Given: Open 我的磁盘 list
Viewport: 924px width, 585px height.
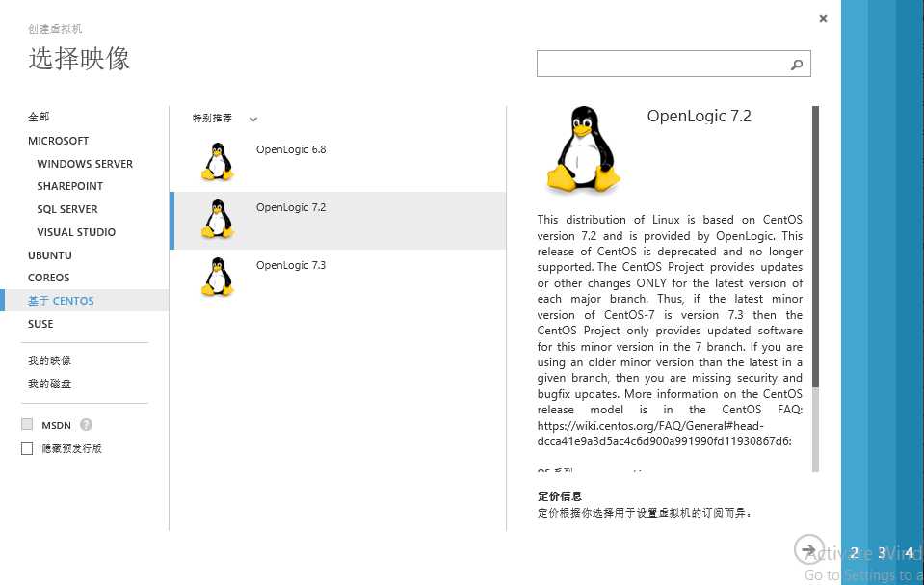Looking at the screenshot, I should click(49, 384).
